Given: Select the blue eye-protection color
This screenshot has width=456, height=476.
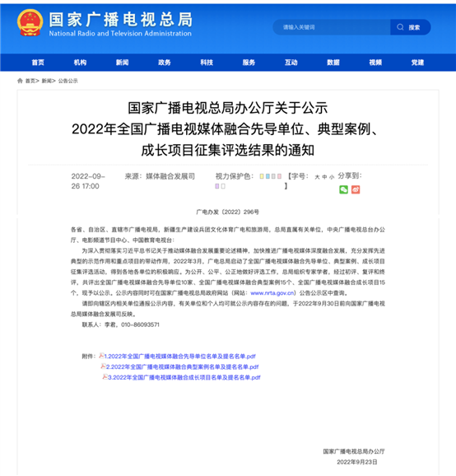Looking at the screenshot, I should [268, 176].
